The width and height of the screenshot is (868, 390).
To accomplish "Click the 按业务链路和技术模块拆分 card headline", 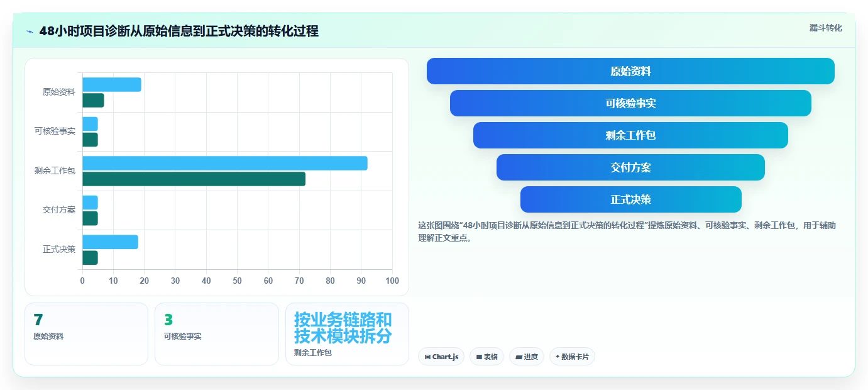I will pyautogui.click(x=343, y=327).
